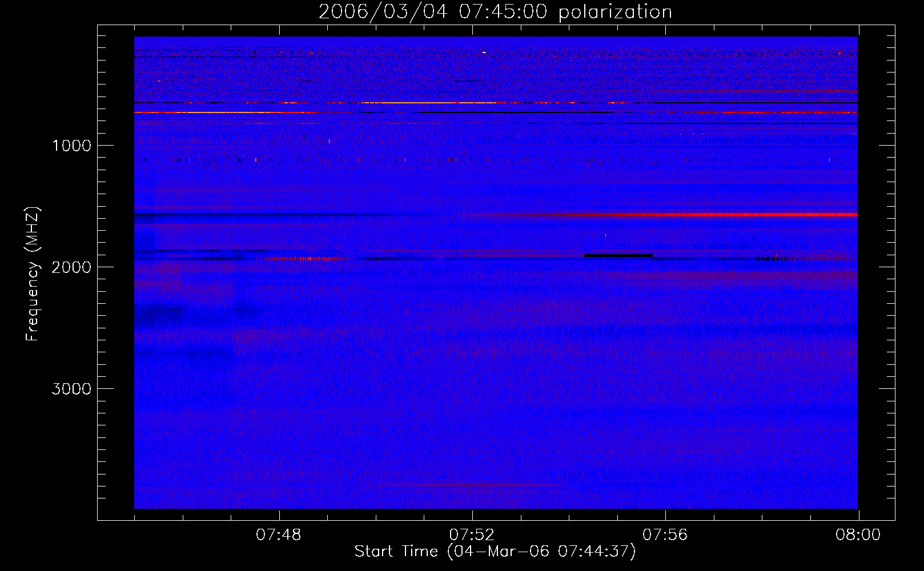Click the 1000 frequency tick label
The image size is (924, 571).
[71, 146]
